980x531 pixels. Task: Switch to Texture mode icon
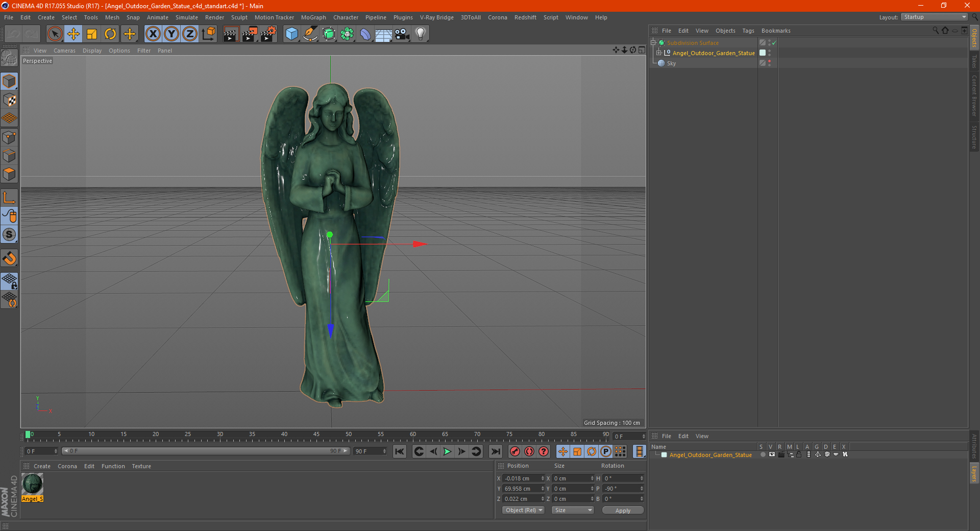click(x=10, y=100)
